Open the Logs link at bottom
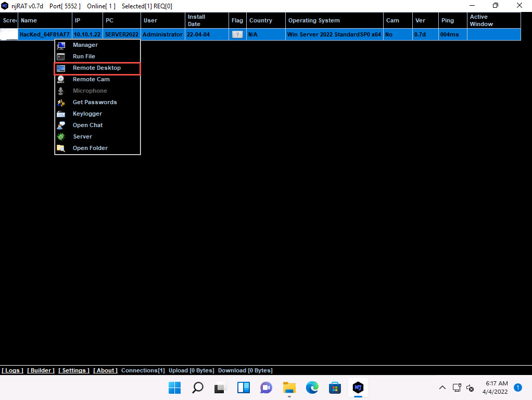The height and width of the screenshot is (400, 532). click(x=12, y=370)
